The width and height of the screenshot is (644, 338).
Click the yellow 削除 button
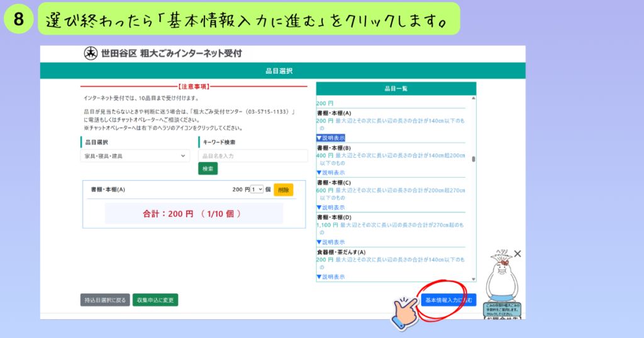pyautogui.click(x=284, y=190)
